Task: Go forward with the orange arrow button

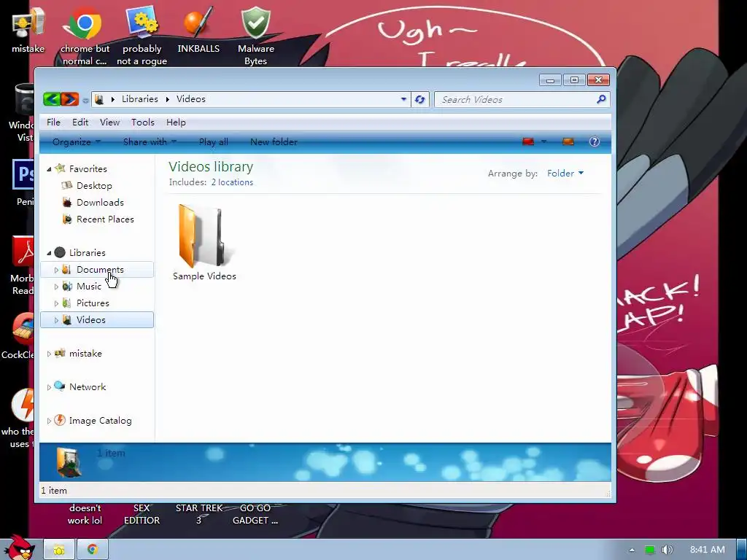Action: coord(69,99)
